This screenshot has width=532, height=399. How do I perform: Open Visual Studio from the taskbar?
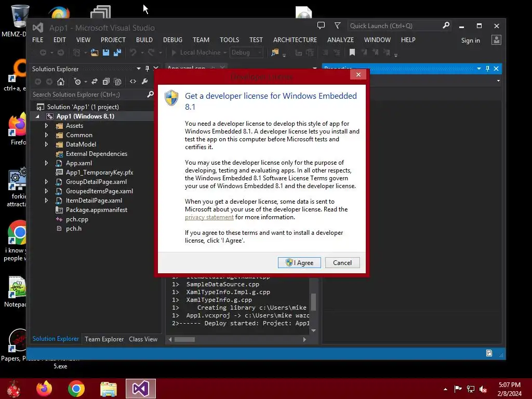(x=140, y=389)
